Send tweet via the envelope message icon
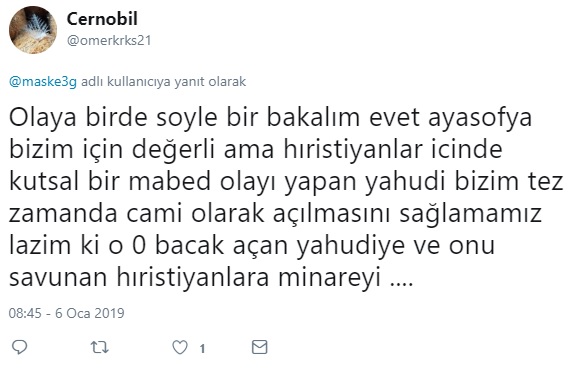Screen dimensions: 577x371 tap(259, 347)
